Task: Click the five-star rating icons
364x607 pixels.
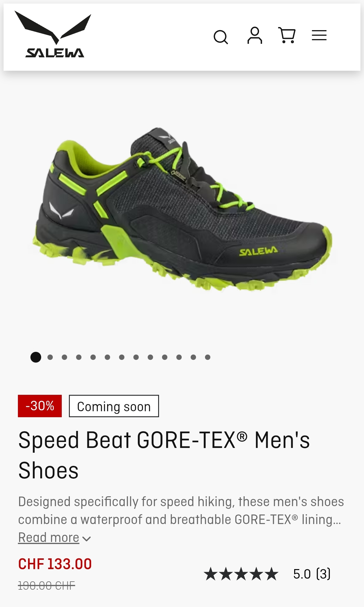Action: point(241,574)
